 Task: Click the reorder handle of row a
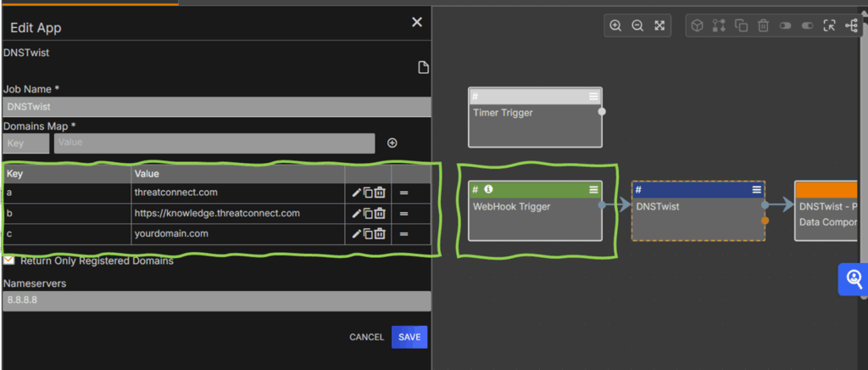[x=404, y=193]
